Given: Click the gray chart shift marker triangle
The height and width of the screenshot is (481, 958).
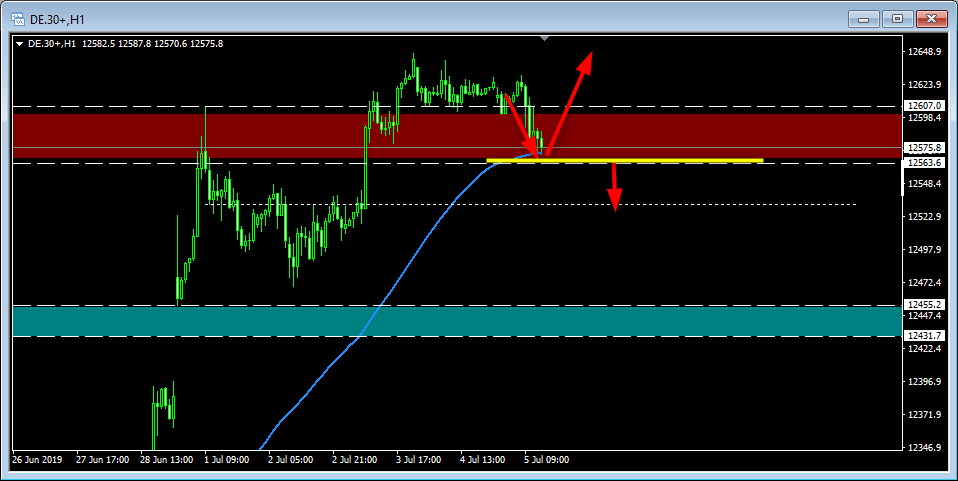Looking at the screenshot, I should point(544,39).
